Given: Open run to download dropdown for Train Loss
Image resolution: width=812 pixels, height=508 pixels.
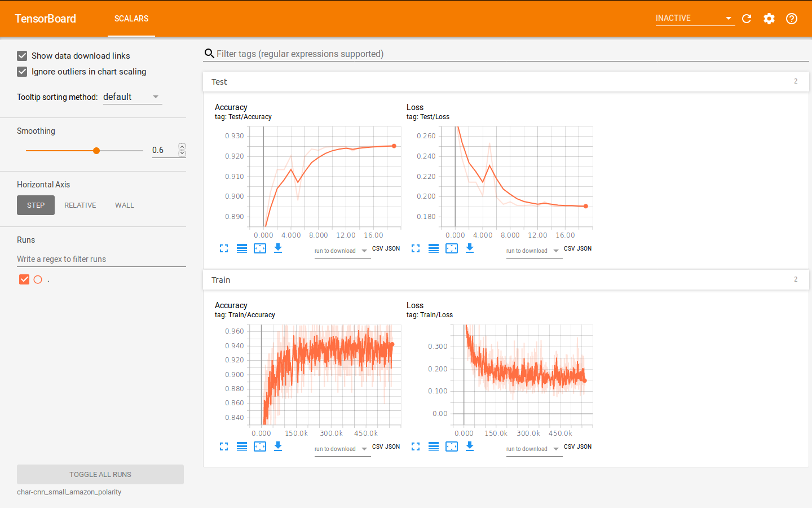Looking at the screenshot, I should pyautogui.click(x=533, y=449).
